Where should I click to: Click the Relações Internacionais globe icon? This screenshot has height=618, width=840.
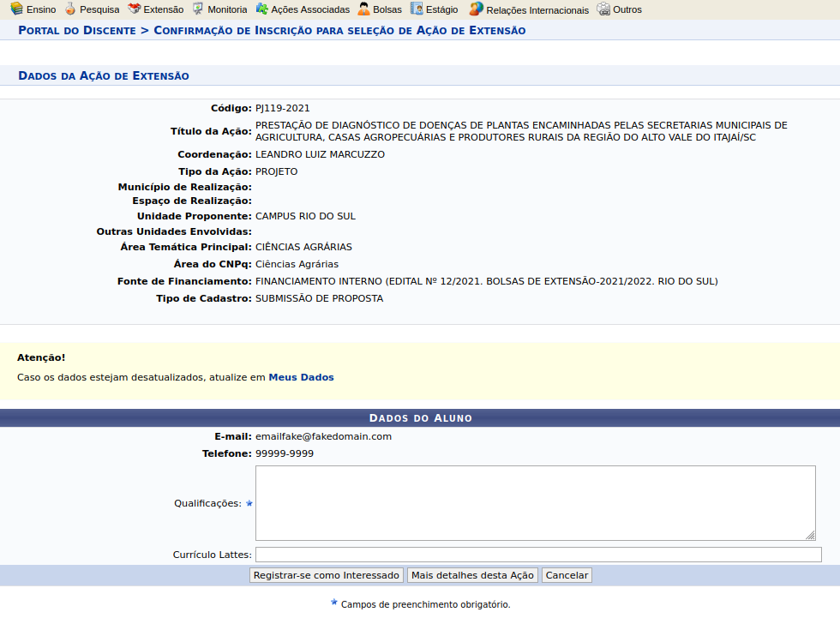477,9
